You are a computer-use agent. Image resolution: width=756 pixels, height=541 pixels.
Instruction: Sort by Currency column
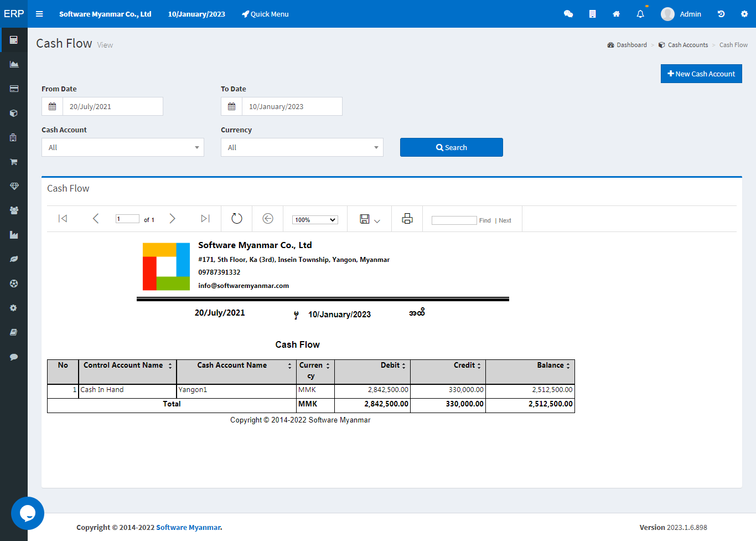click(x=328, y=366)
